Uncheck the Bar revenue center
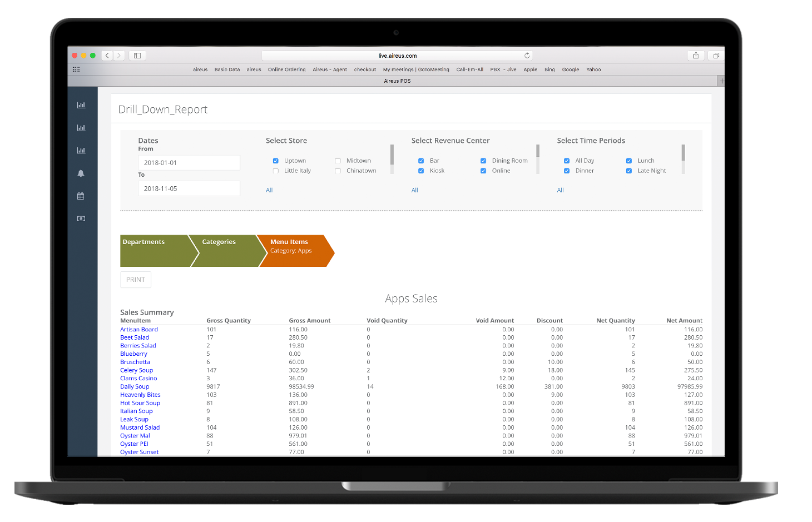 [421, 161]
